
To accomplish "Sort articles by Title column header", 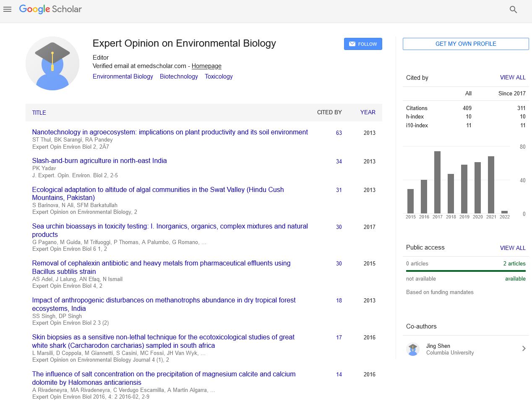I will 39,113.
